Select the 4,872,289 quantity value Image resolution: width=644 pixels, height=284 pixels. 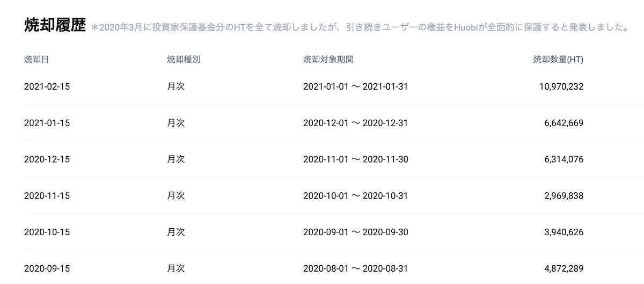563,268
